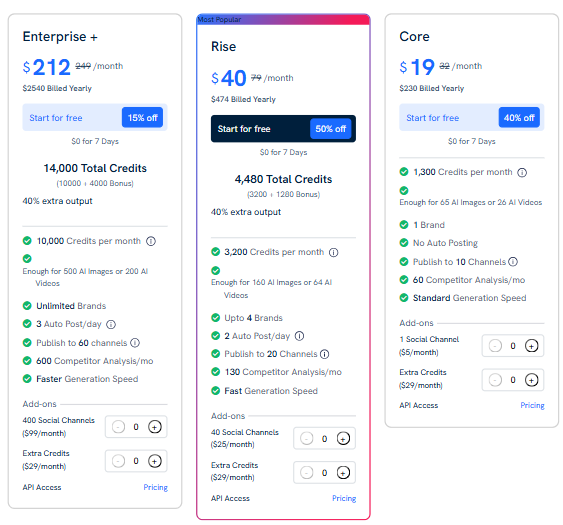Viewport: 563px width, 525px height.
Task: Increase 40 Social Channels add-on quantity
Action: (343, 438)
